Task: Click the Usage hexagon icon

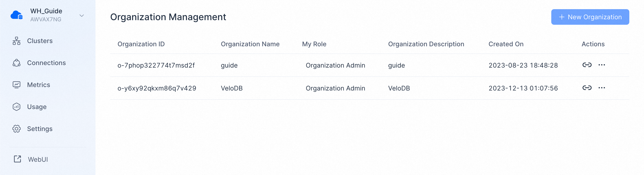Action: coord(17,107)
